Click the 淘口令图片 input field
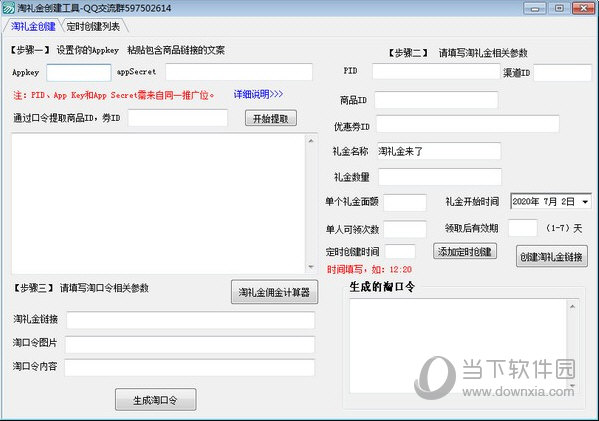The height and width of the screenshot is (421, 599). 190,345
